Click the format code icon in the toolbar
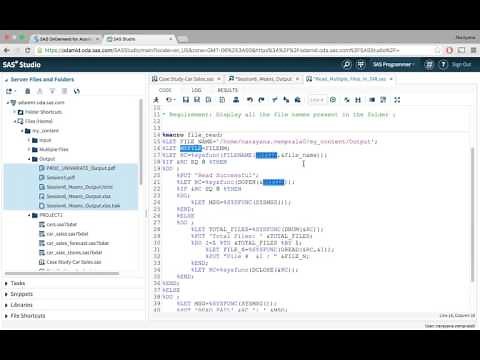Image resolution: width=480 pixels, height=360 pixels. (x=383, y=100)
